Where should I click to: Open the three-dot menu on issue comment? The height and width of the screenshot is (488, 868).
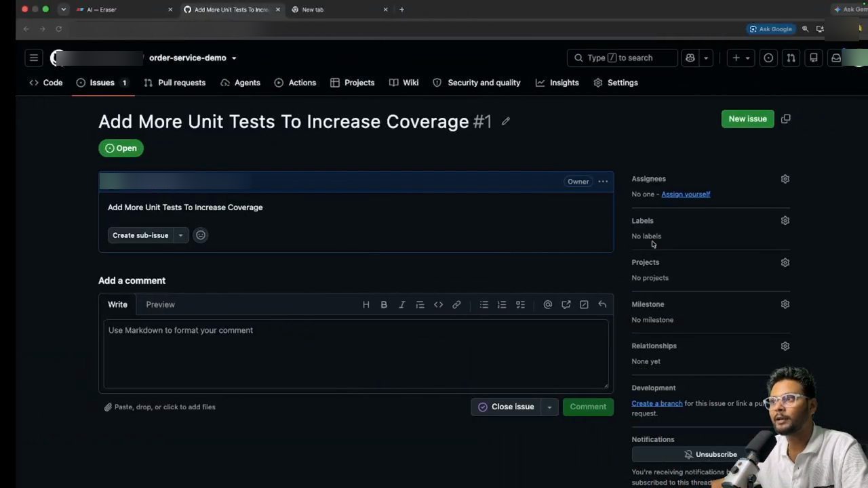pyautogui.click(x=603, y=182)
